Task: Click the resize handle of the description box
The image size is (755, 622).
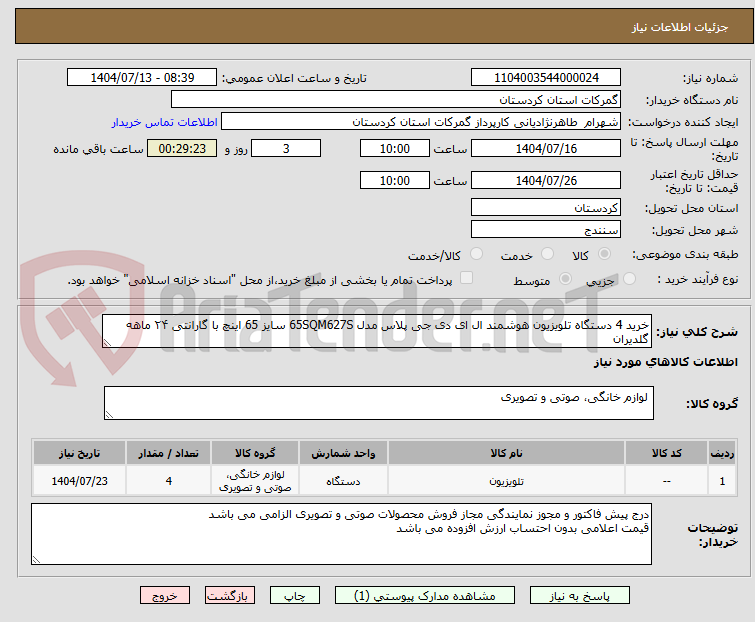Action: tap(107, 343)
